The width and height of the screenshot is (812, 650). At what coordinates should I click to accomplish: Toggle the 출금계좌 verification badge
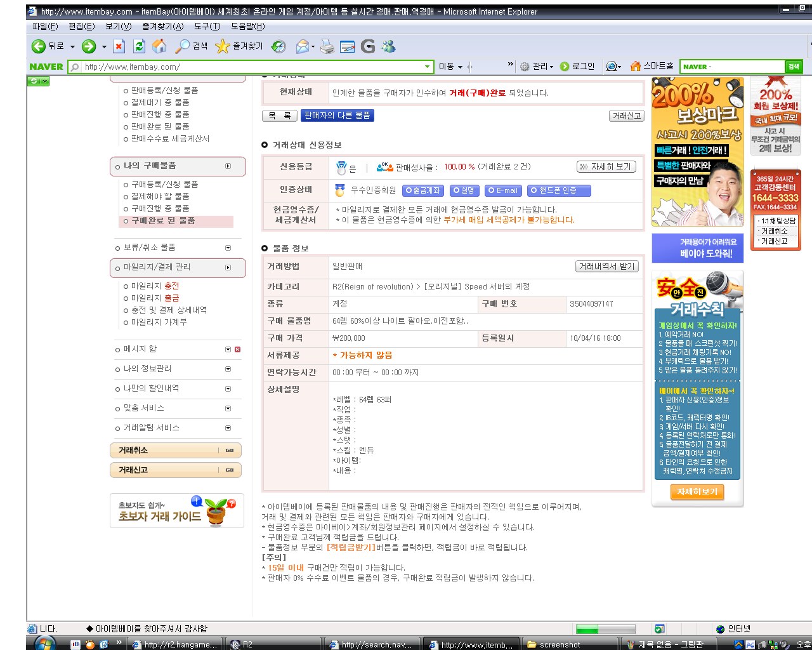point(422,190)
